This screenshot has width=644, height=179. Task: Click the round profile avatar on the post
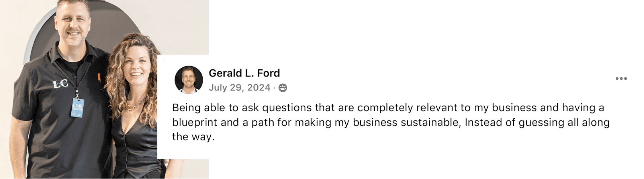(x=189, y=80)
